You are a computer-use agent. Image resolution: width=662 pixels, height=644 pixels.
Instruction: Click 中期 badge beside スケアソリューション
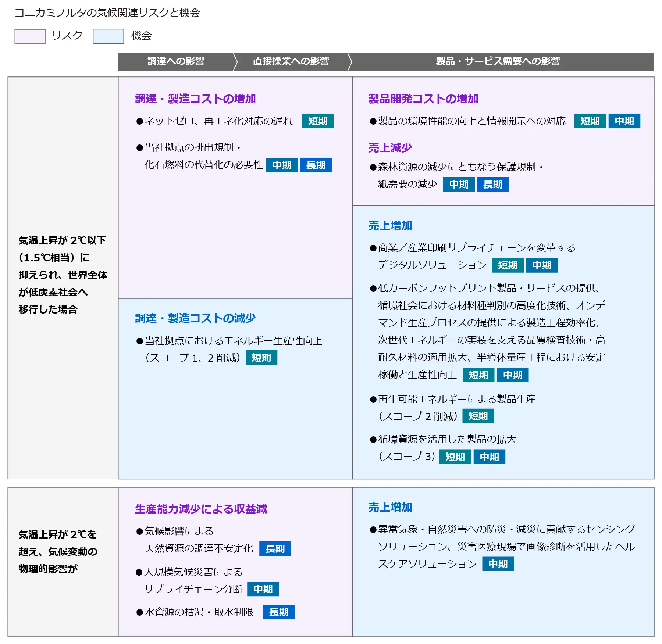pyautogui.click(x=498, y=564)
